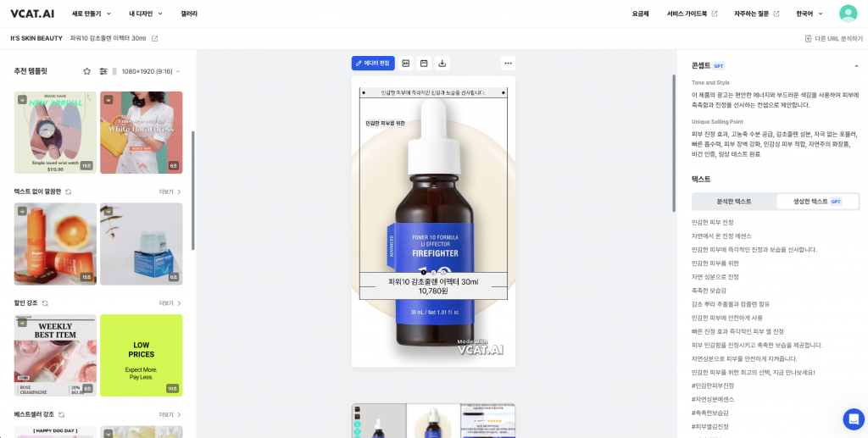Select the NEW ARRIVAL wrist watch template

pos(55,133)
